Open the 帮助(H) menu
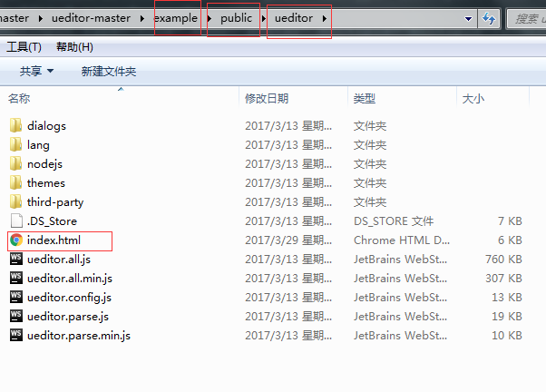The height and width of the screenshot is (392, 546). pyautogui.click(x=74, y=46)
